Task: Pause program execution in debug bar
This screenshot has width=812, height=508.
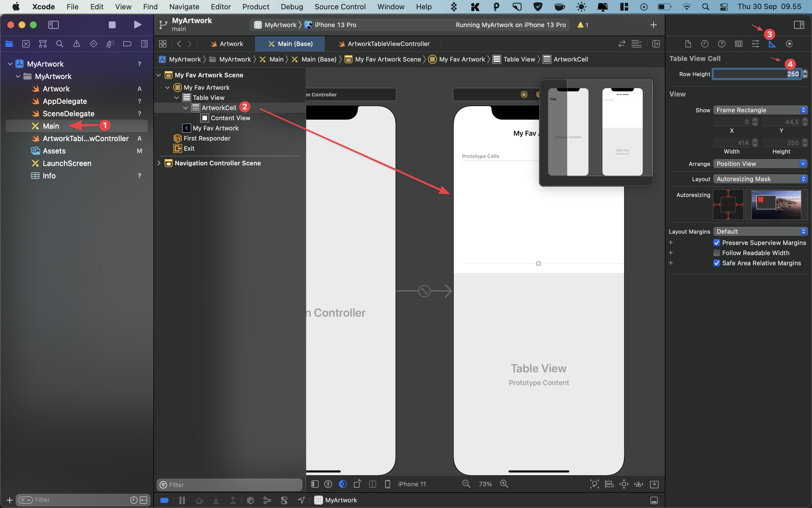Action: pos(182,500)
